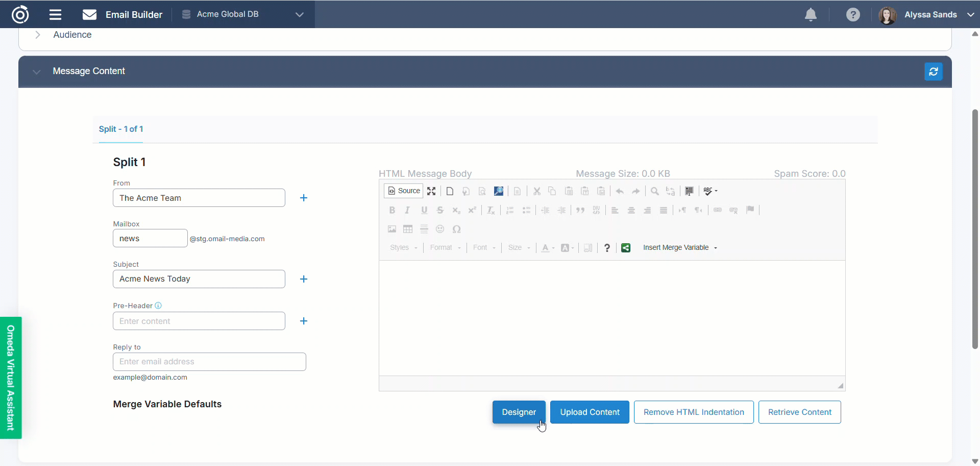Click the green share icon in toolbar
Viewport: 980px width, 466px height.
tap(626, 248)
